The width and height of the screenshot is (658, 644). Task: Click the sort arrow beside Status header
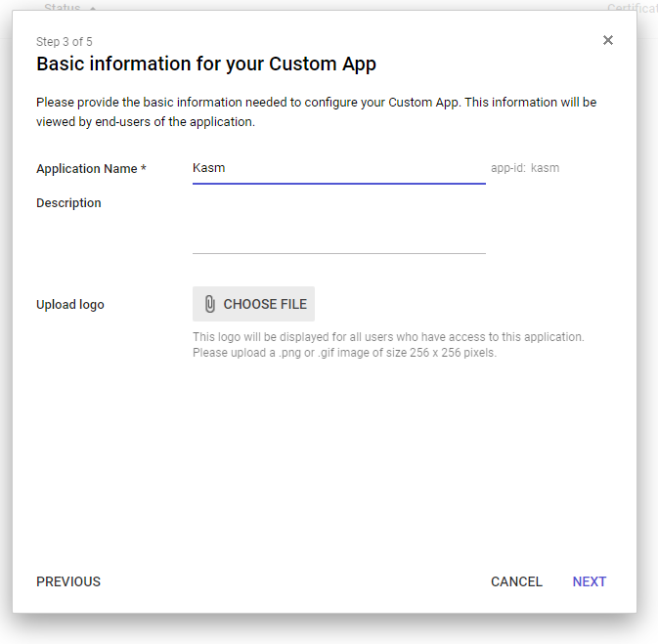pyautogui.click(x=93, y=8)
